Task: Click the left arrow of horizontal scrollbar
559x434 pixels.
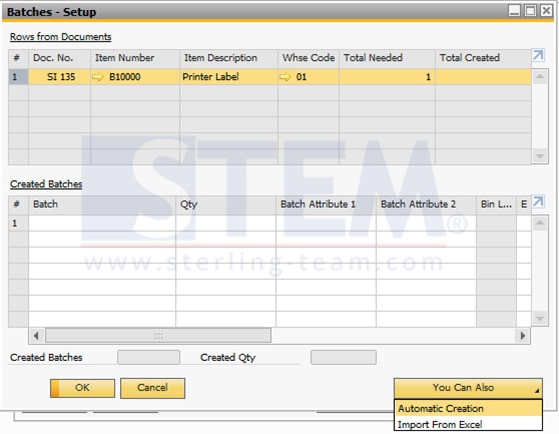Action: [x=36, y=336]
